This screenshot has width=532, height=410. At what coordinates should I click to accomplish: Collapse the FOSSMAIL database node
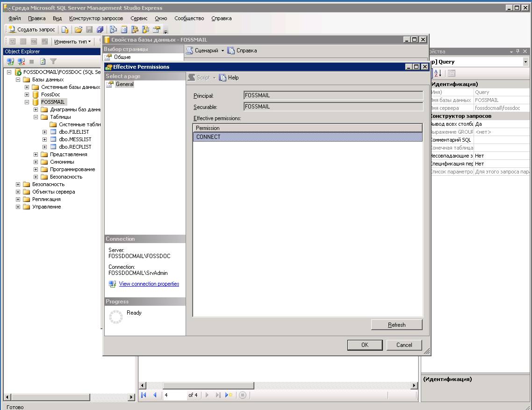pyautogui.click(x=27, y=102)
